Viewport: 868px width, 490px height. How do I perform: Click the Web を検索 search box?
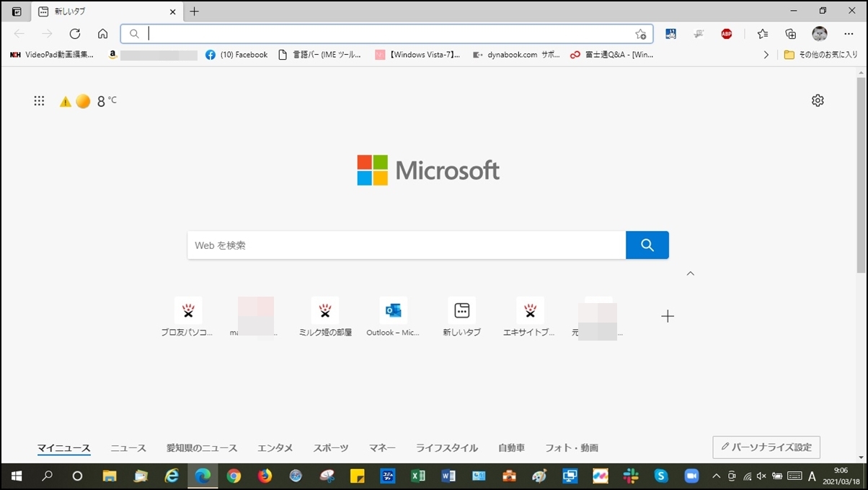click(x=407, y=245)
